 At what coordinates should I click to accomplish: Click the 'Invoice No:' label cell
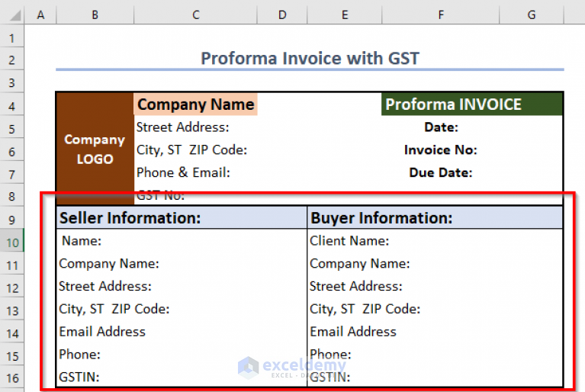441,150
